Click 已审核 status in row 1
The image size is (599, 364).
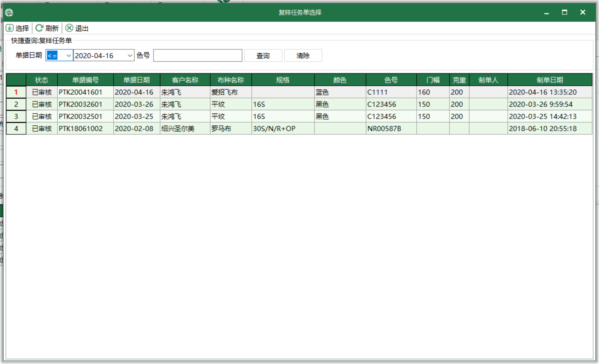[42, 92]
